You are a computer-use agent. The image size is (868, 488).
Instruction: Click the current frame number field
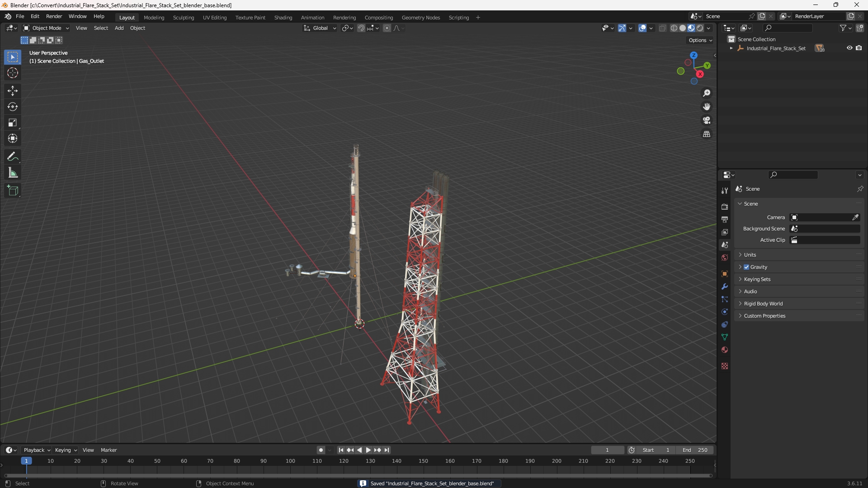(607, 450)
